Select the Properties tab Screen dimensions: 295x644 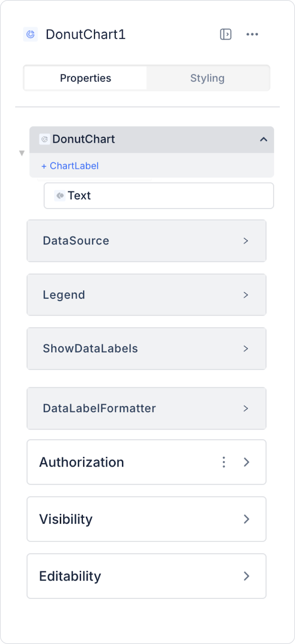pos(86,78)
